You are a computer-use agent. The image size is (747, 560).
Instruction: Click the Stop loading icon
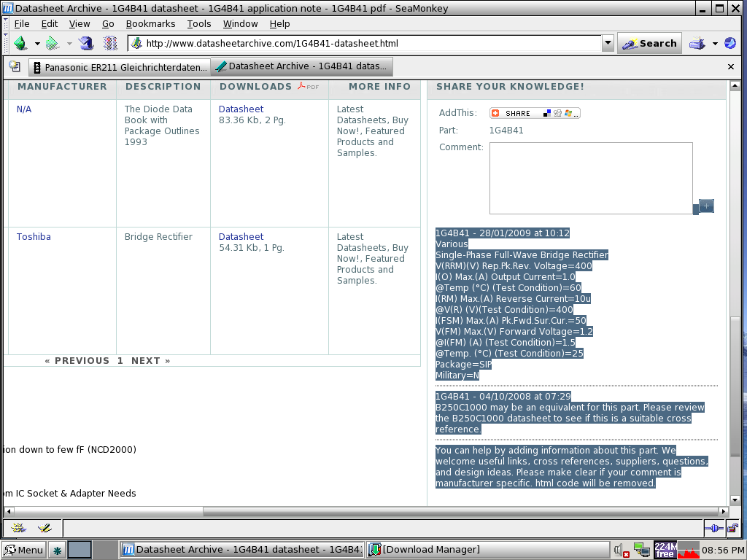(x=110, y=43)
